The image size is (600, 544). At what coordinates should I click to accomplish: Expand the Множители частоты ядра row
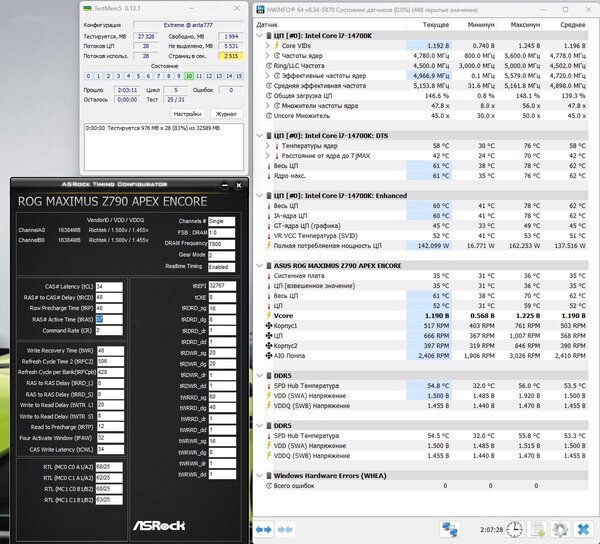click(x=267, y=106)
